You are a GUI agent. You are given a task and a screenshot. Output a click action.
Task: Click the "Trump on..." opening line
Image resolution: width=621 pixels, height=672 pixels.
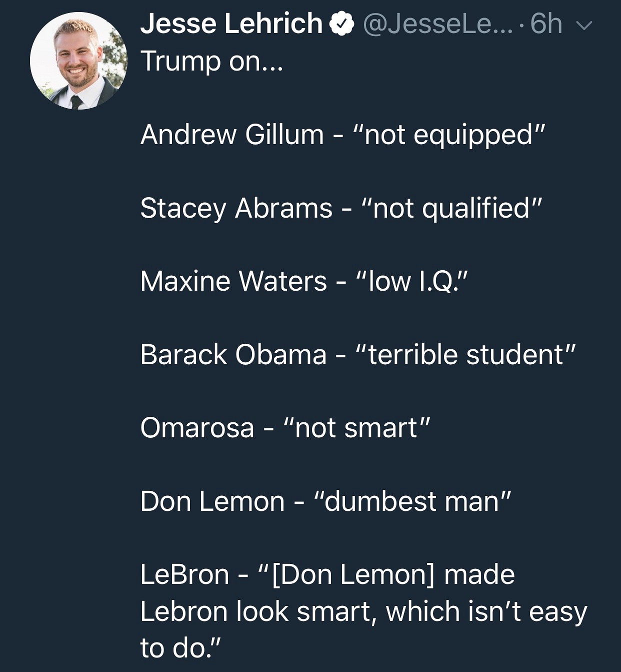tap(212, 61)
